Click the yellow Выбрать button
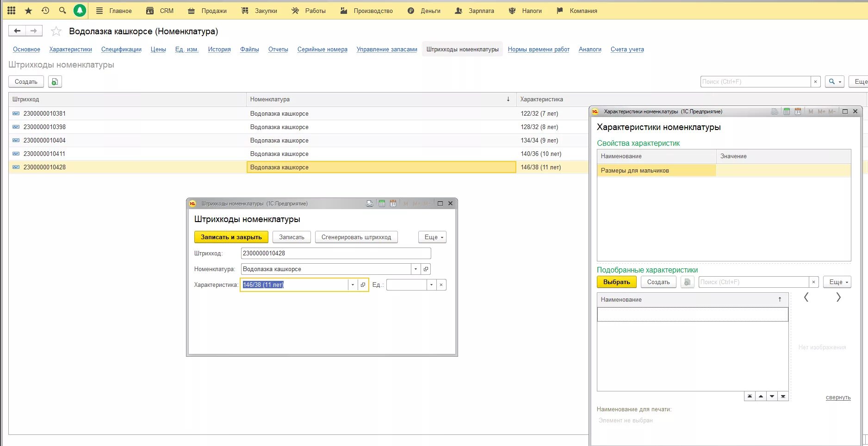The height and width of the screenshot is (446, 868). click(x=617, y=282)
